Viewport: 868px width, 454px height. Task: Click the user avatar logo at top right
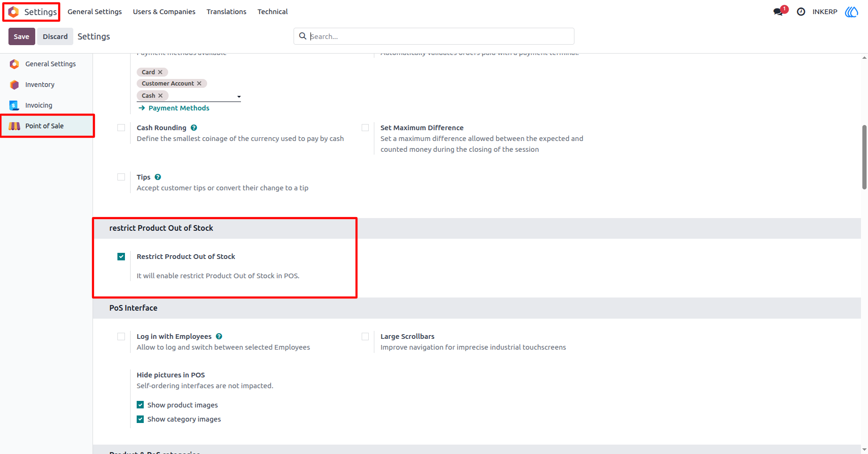click(852, 12)
